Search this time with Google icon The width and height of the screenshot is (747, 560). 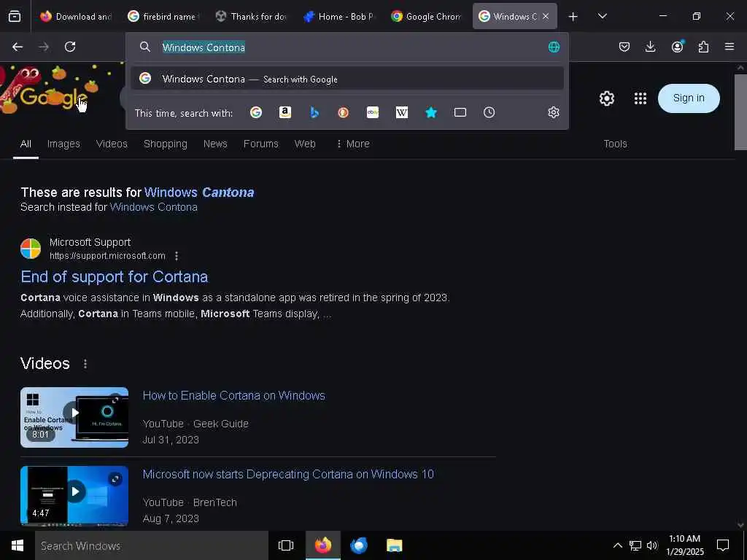[x=256, y=112]
